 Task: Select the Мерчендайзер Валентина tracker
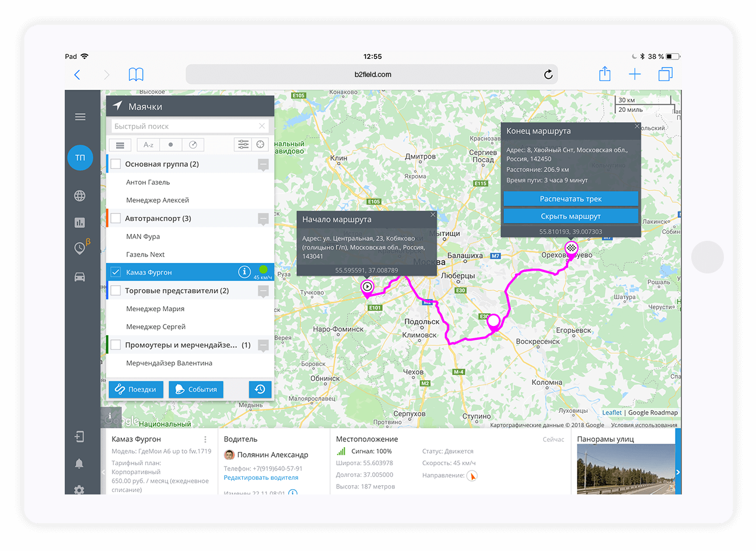click(x=190, y=363)
